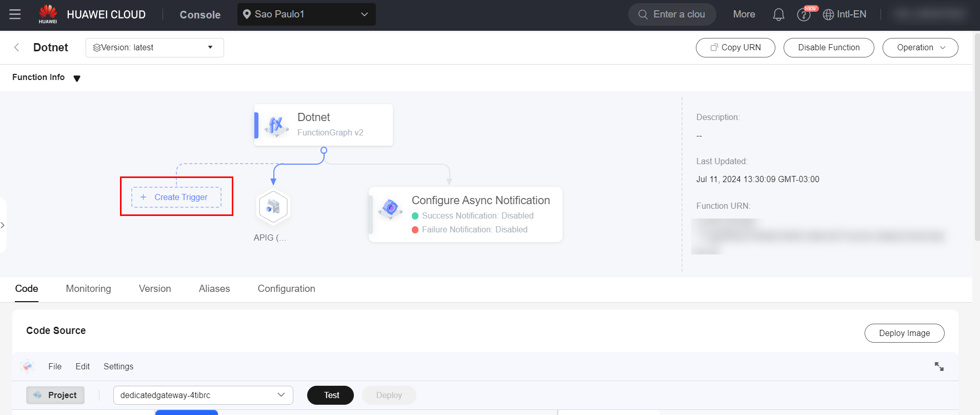Switch to the Monitoring tab
This screenshot has height=415, width=980.
click(x=88, y=289)
